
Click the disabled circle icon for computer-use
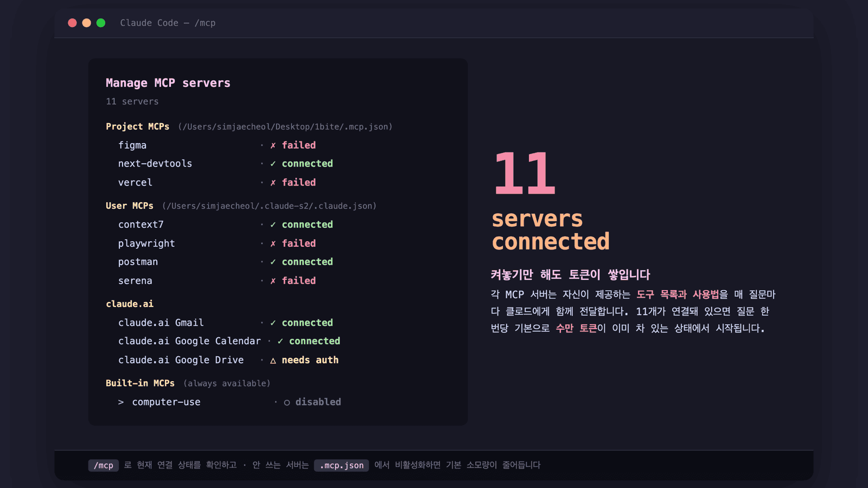pyautogui.click(x=287, y=402)
